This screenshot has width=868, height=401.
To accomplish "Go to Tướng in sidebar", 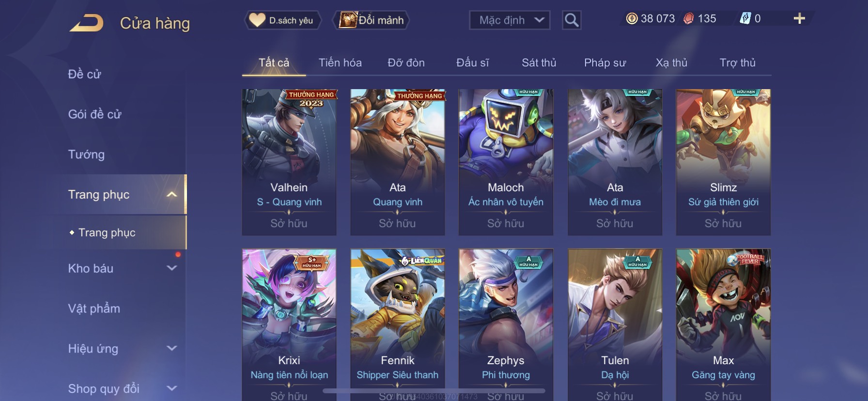I will click(86, 154).
